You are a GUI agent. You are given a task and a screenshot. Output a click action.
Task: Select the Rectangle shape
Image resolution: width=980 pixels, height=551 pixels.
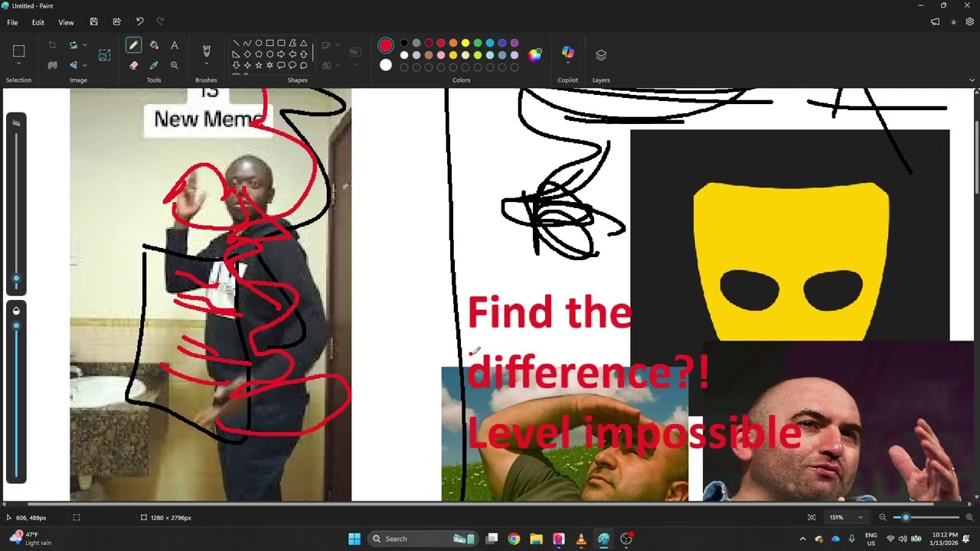tap(270, 44)
